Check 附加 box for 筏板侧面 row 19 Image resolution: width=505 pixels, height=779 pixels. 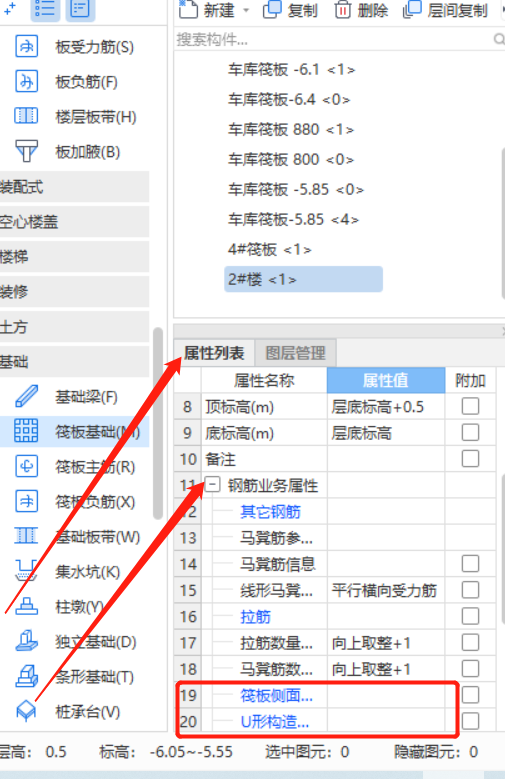pyautogui.click(x=470, y=695)
